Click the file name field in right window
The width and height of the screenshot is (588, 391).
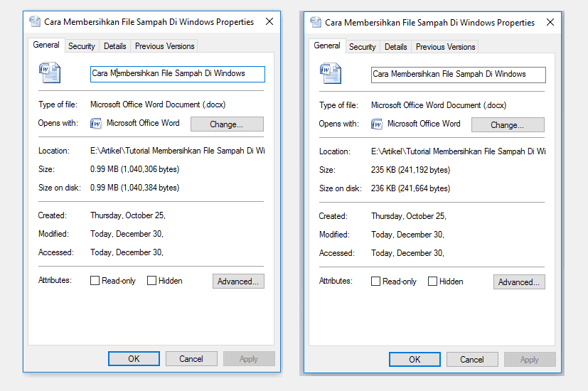[459, 75]
